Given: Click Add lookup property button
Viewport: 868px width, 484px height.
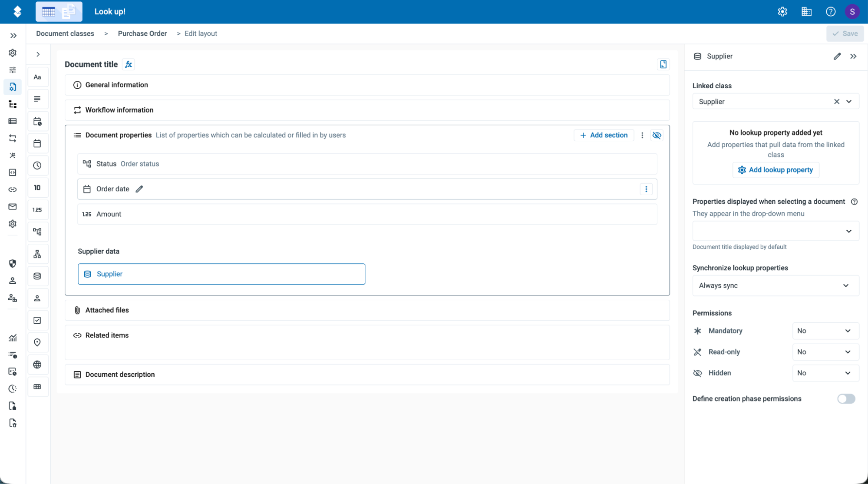Looking at the screenshot, I should (776, 170).
